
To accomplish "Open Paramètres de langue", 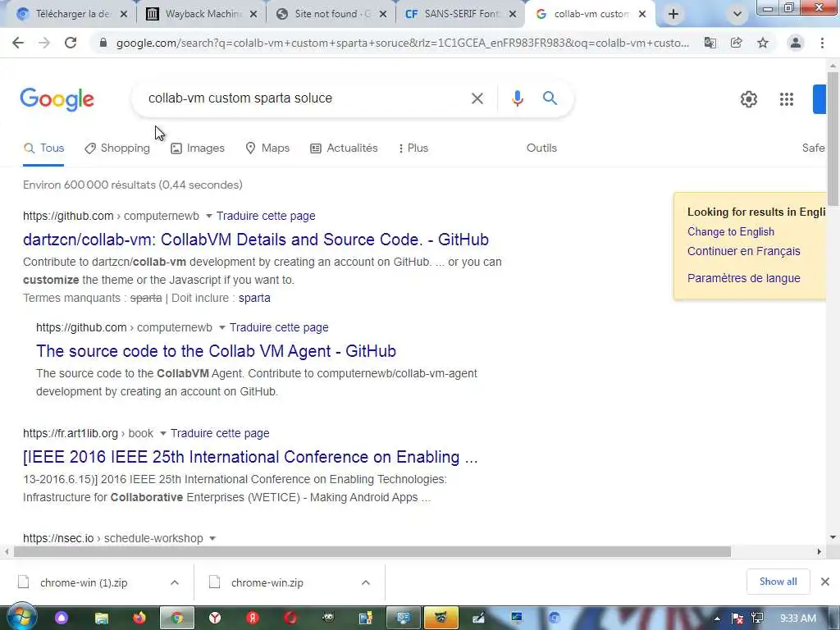I will 743,278.
